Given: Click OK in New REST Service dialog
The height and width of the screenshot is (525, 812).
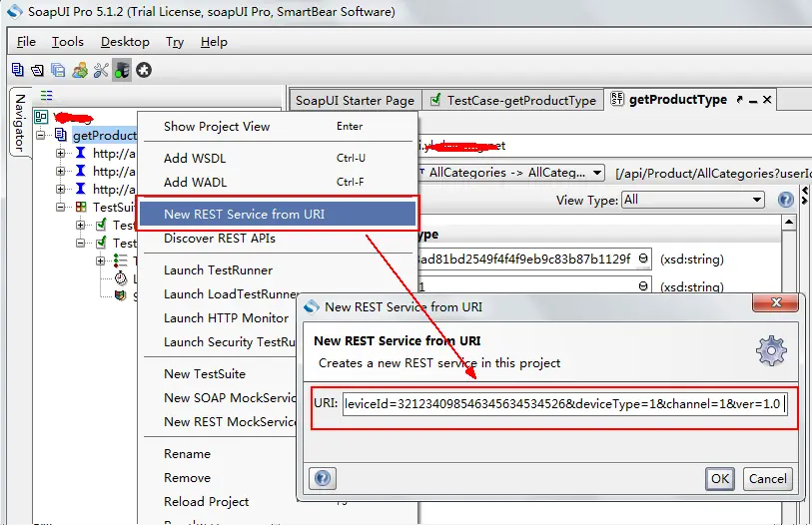Looking at the screenshot, I should pos(720,478).
